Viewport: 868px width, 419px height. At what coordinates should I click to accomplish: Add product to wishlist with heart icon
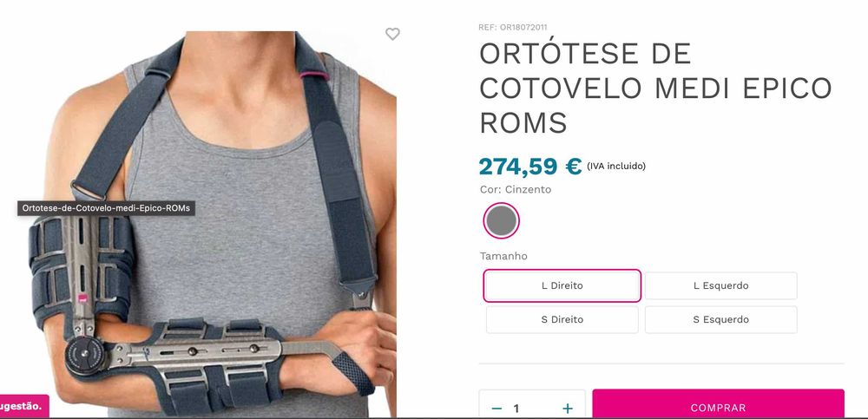coord(392,35)
